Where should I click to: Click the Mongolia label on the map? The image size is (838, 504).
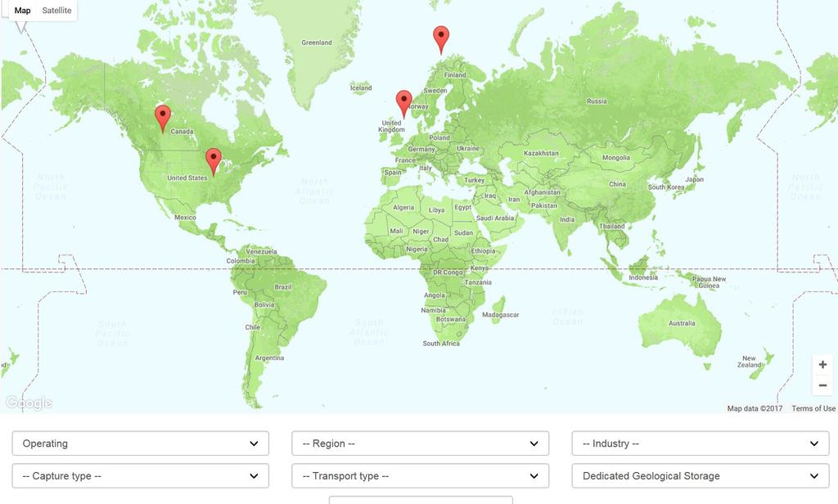pos(615,158)
